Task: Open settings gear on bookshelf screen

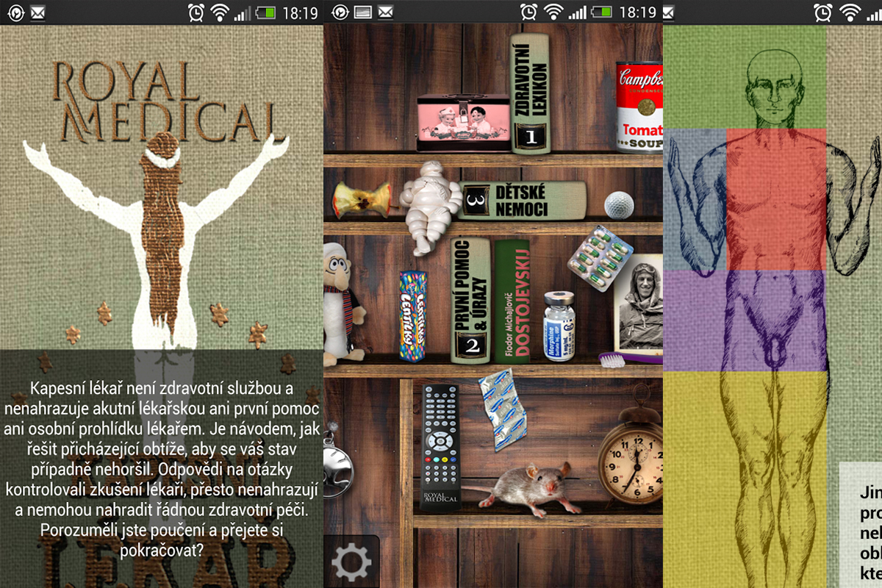Action: click(351, 562)
